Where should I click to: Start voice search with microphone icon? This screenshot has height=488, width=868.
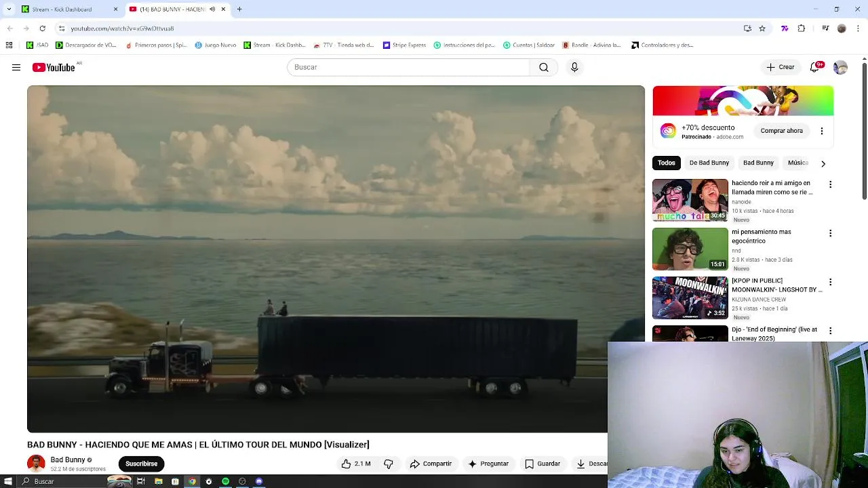click(574, 67)
